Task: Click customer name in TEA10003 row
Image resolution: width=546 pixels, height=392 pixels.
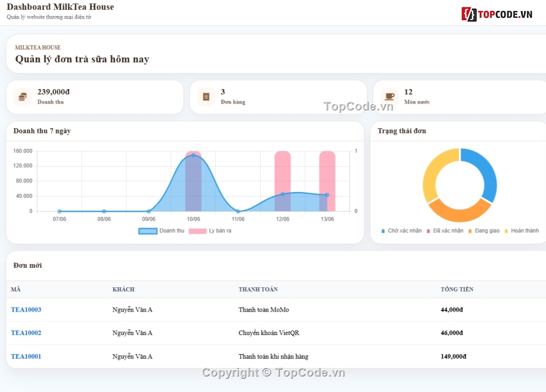Action: point(132,309)
